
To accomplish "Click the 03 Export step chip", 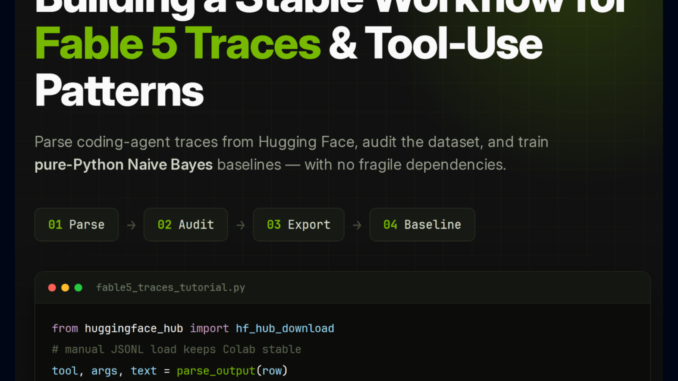I will pyautogui.click(x=298, y=224).
